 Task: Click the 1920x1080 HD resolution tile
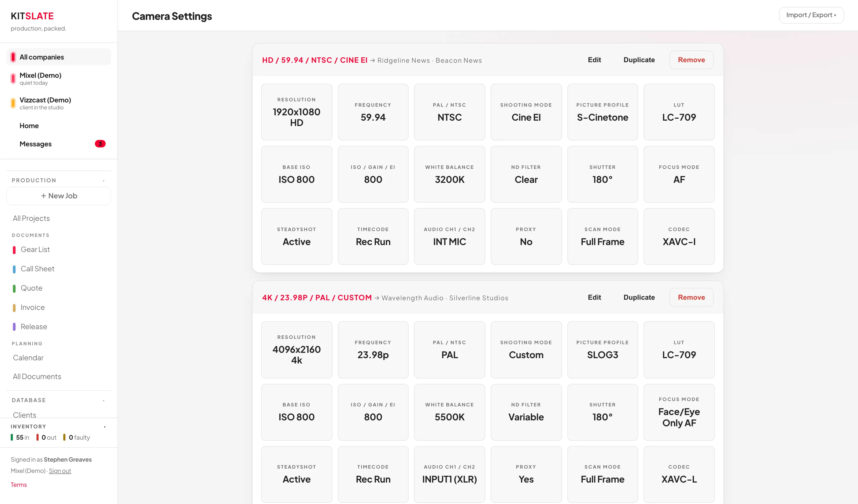297,112
